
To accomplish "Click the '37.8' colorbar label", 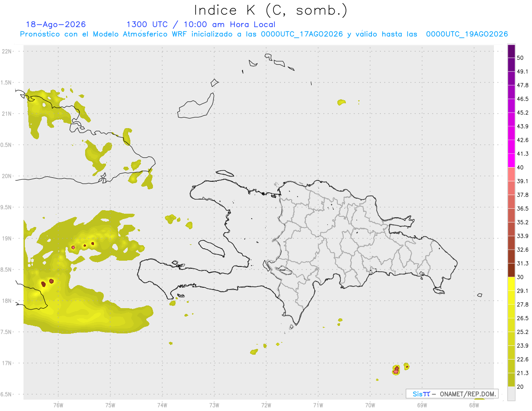I will click(523, 195).
